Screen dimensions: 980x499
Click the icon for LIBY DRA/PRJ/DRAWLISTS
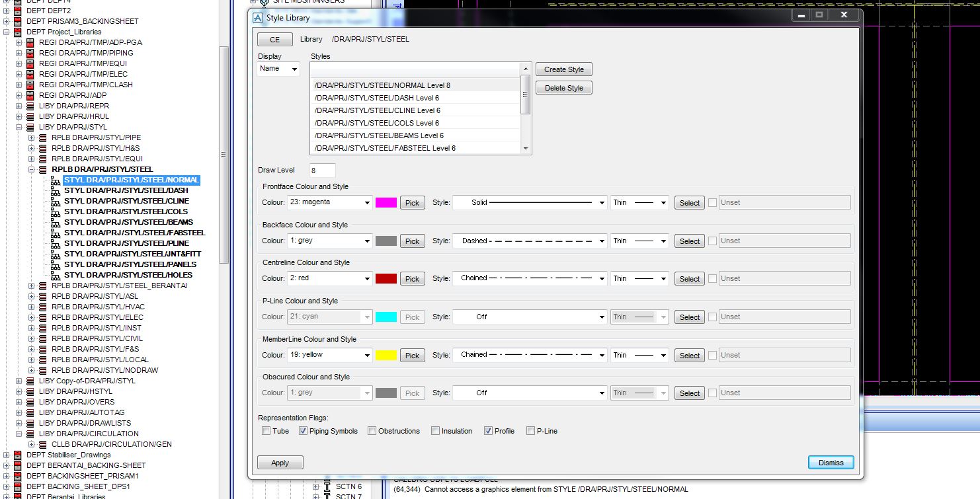click(x=30, y=423)
